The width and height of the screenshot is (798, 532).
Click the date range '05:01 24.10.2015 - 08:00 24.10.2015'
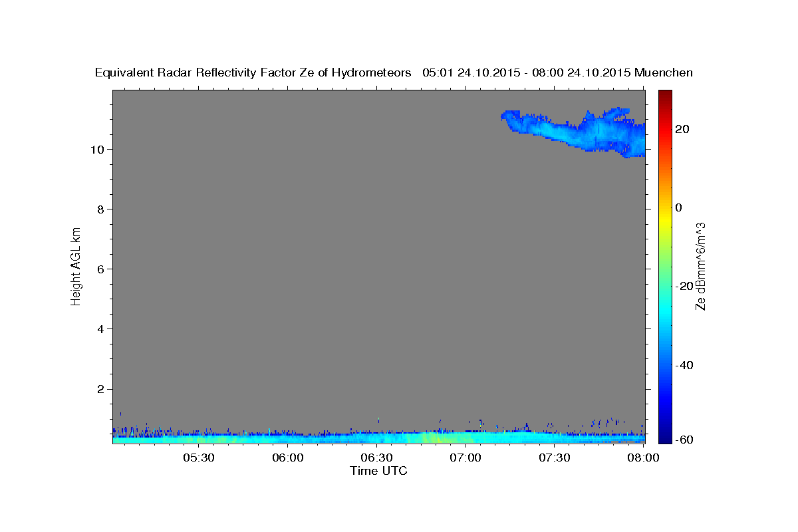click(527, 73)
